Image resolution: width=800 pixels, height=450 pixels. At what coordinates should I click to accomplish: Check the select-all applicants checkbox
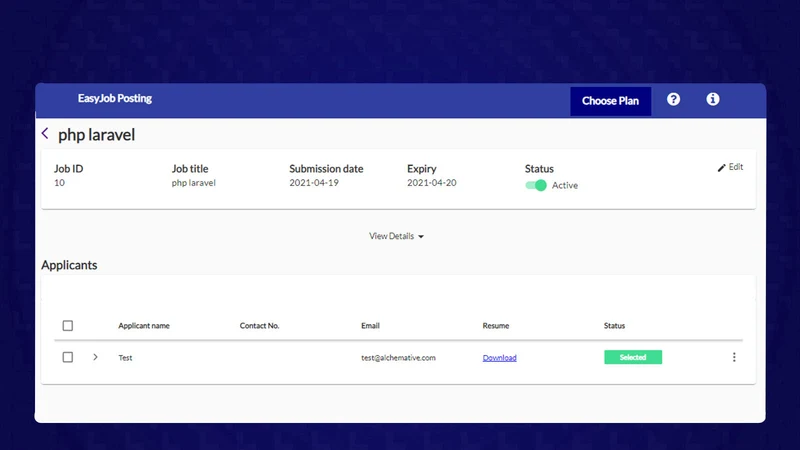(x=68, y=326)
